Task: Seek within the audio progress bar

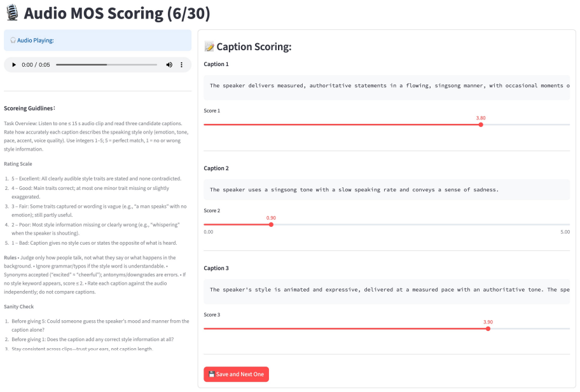Action: point(107,65)
